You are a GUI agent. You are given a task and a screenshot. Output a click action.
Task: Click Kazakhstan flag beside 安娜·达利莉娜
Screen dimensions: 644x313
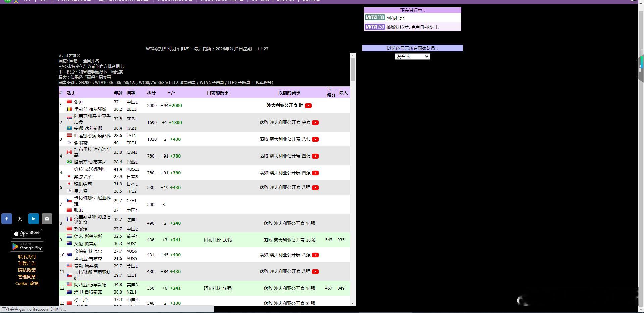click(x=69, y=128)
